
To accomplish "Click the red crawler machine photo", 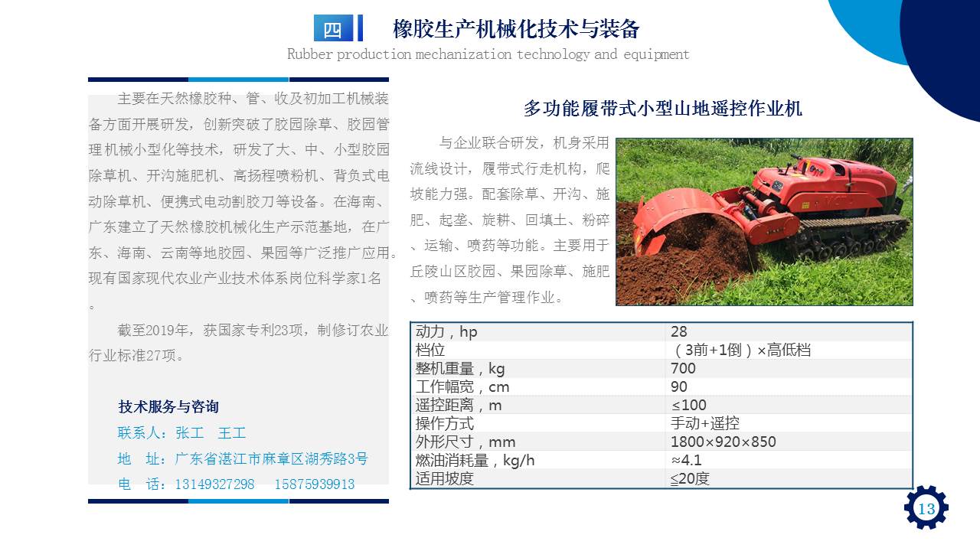I will 764,222.
